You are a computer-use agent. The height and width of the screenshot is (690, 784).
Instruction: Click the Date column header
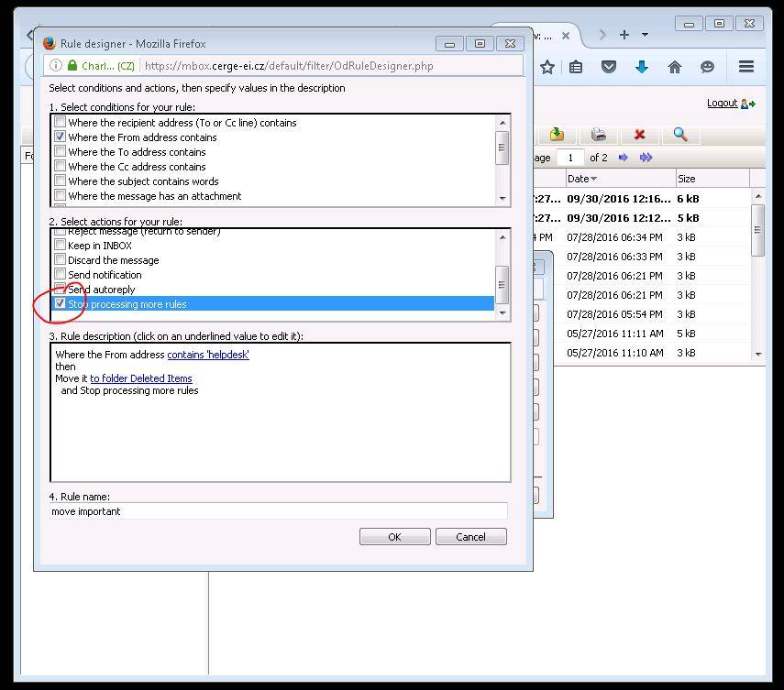(x=620, y=179)
